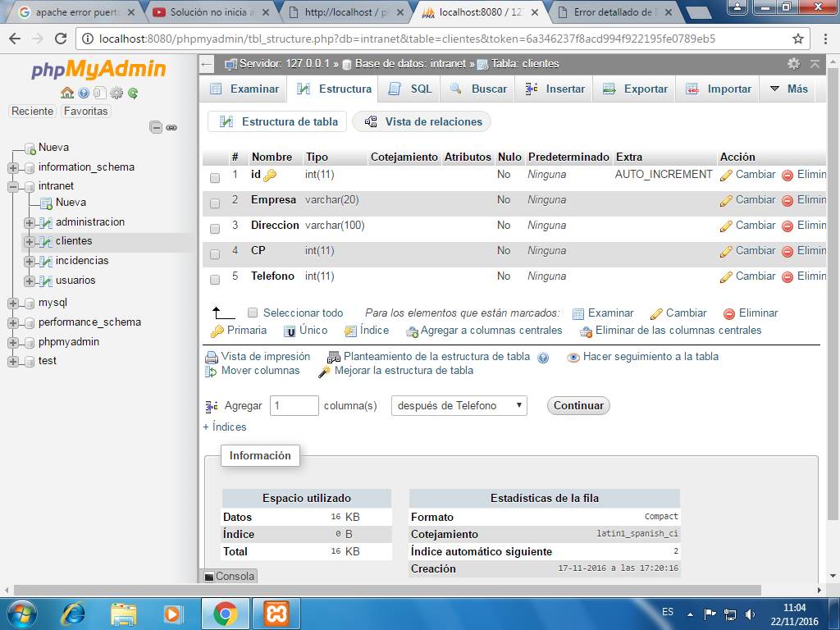Bookmark the page with the star icon
Viewport: 840px width, 630px height.
point(797,39)
